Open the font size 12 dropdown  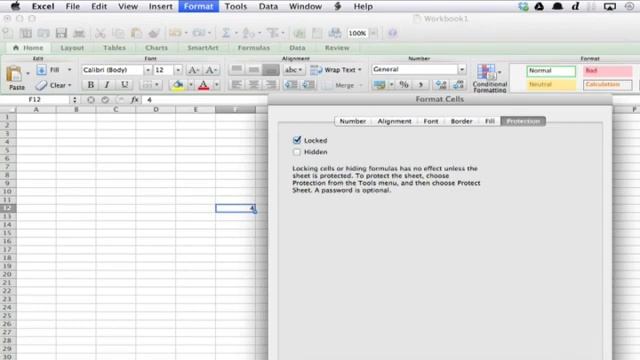[x=178, y=70]
